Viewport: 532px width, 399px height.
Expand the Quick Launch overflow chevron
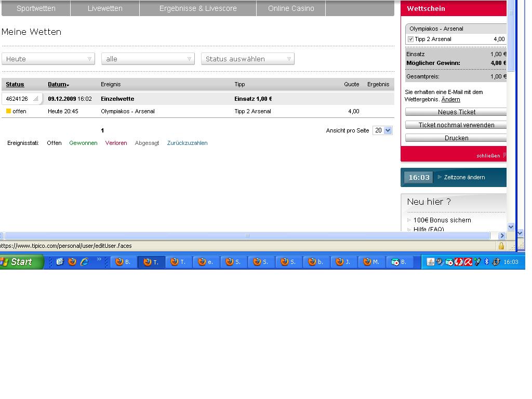pos(99,259)
